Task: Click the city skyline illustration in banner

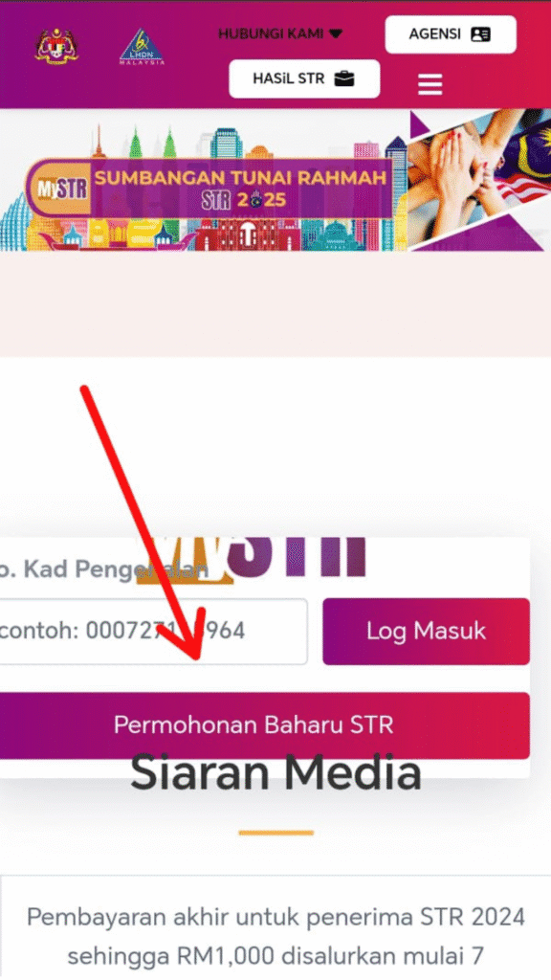Action: [203, 188]
